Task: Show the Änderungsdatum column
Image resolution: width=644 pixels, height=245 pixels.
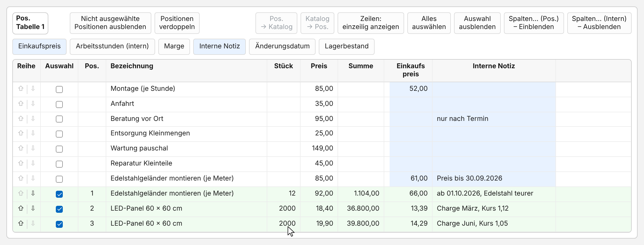Action: [x=282, y=46]
